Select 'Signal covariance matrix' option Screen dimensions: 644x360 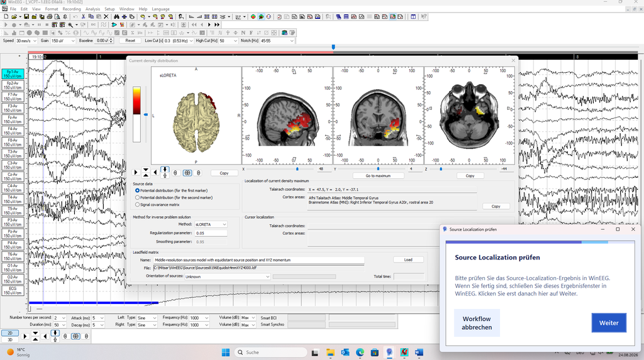point(157,204)
